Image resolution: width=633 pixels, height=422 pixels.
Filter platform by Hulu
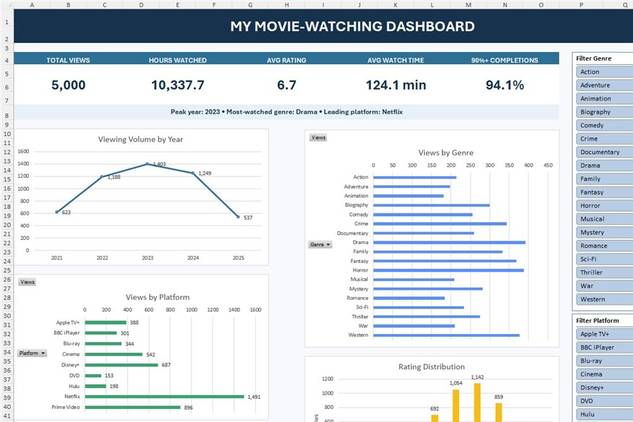604,414
